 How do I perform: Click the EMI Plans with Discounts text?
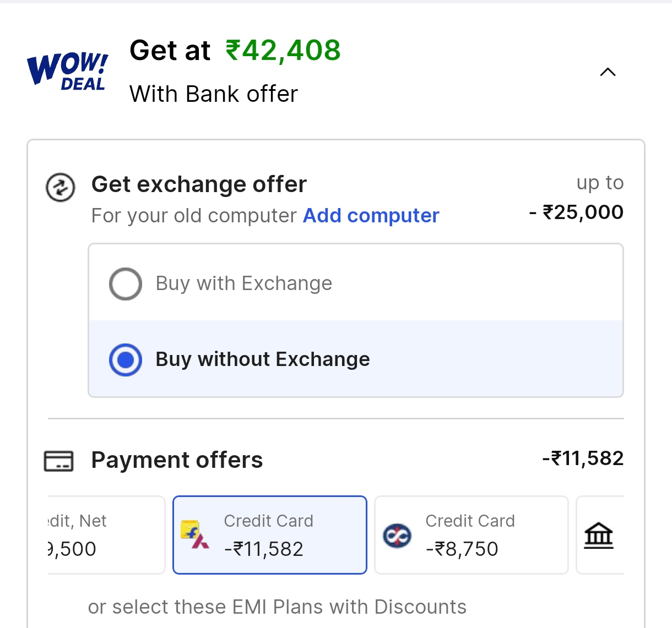278,607
